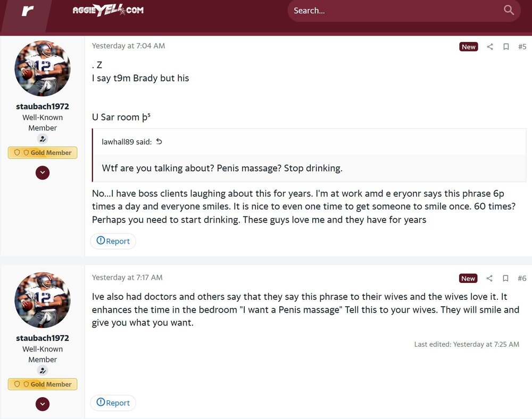This screenshot has height=419, width=532.
Task: Open the AggieYell.com home logo
Action: click(108, 10)
